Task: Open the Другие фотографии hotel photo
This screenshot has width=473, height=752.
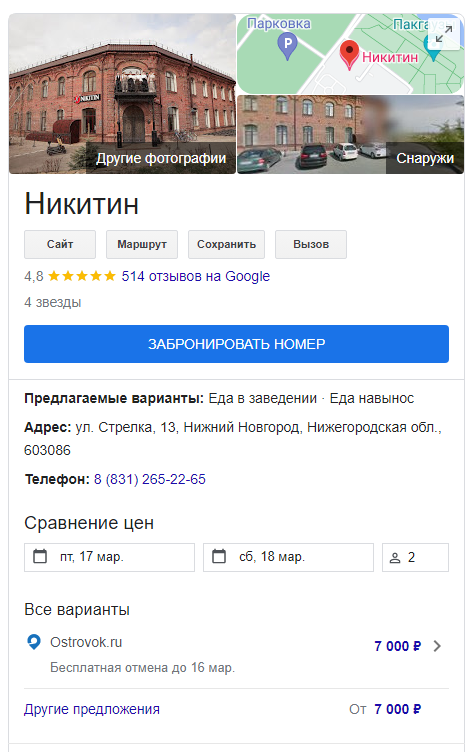Action: click(x=122, y=94)
